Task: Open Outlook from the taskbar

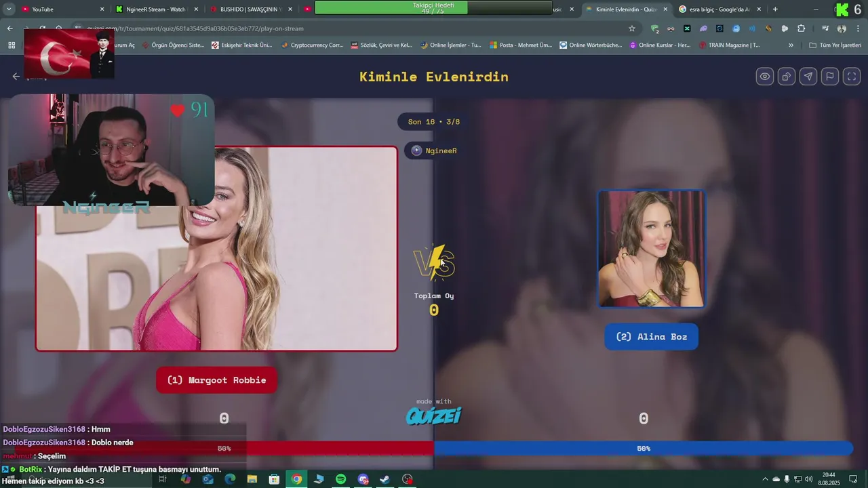Action: point(208,479)
